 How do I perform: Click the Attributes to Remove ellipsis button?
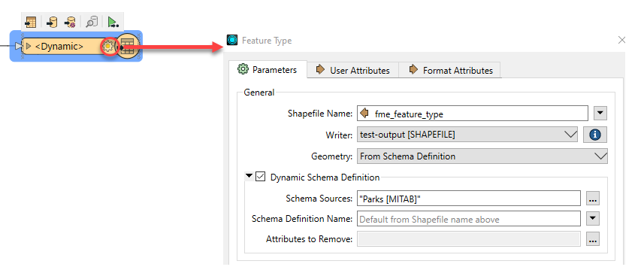coord(592,239)
